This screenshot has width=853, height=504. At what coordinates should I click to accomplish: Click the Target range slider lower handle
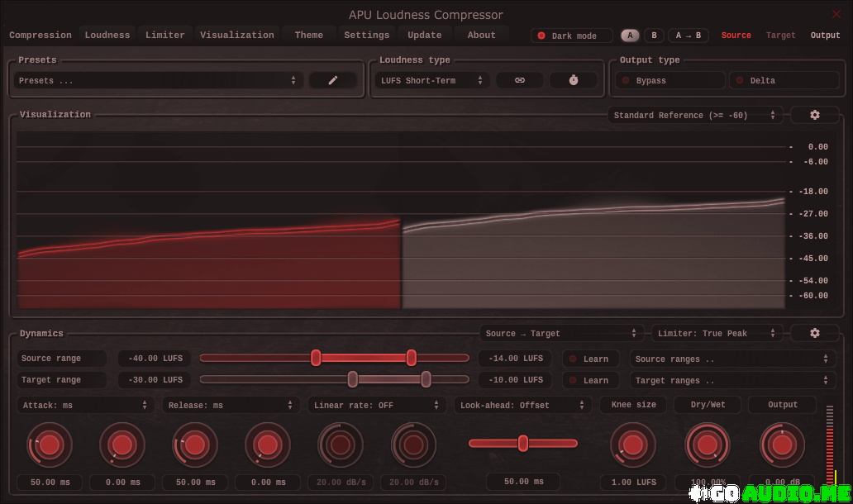click(352, 379)
